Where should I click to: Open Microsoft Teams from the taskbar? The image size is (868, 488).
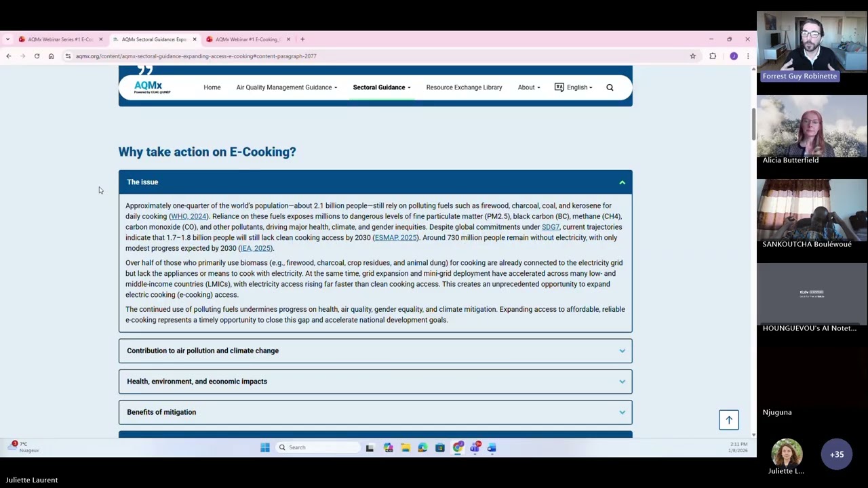point(475,447)
